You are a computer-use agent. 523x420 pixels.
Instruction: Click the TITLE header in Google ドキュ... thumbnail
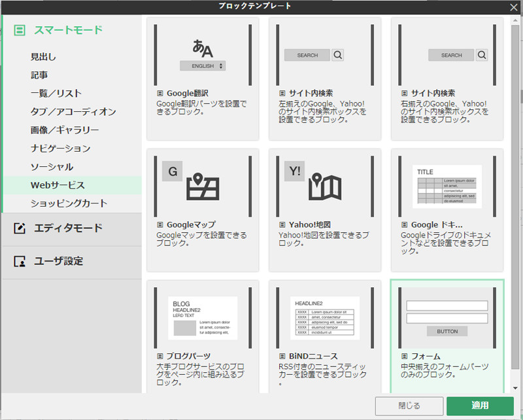click(x=426, y=170)
